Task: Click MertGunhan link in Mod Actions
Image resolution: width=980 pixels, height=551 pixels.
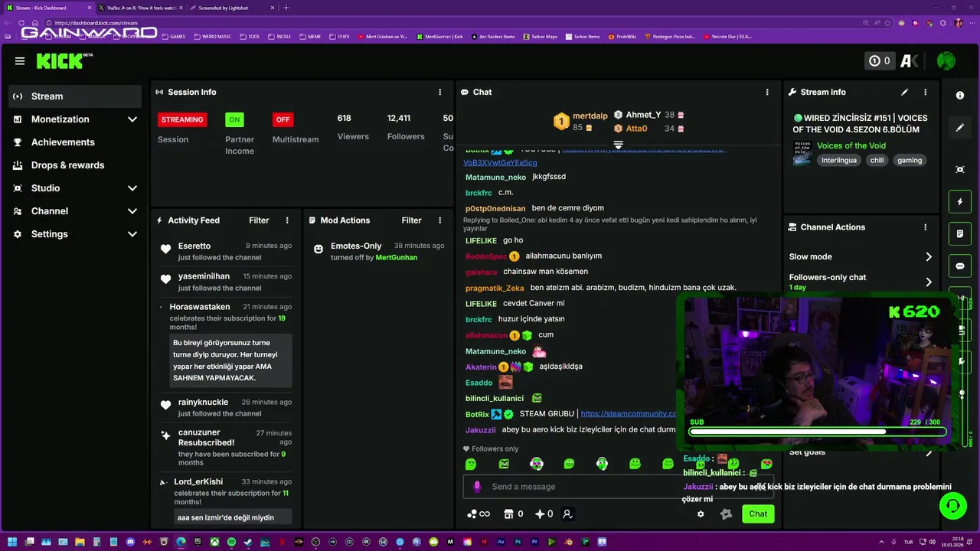Action: point(397,258)
